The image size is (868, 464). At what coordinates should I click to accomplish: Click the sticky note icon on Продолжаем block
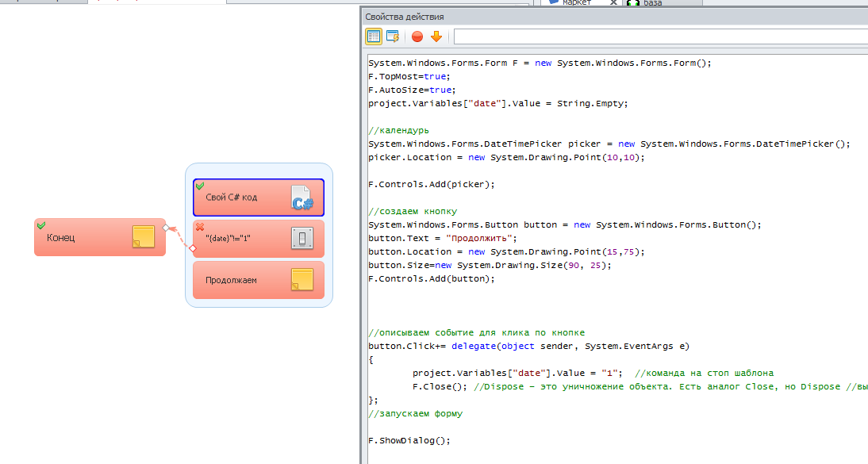pos(301,280)
